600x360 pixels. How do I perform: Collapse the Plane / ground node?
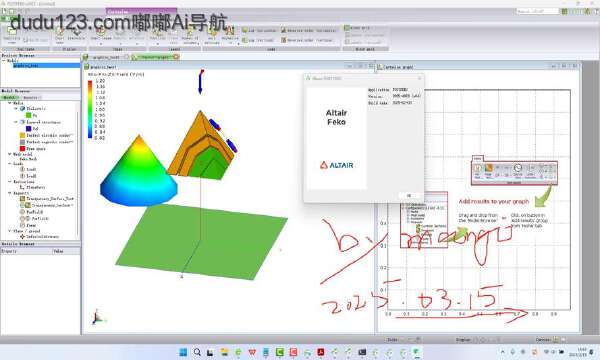coord(10,231)
